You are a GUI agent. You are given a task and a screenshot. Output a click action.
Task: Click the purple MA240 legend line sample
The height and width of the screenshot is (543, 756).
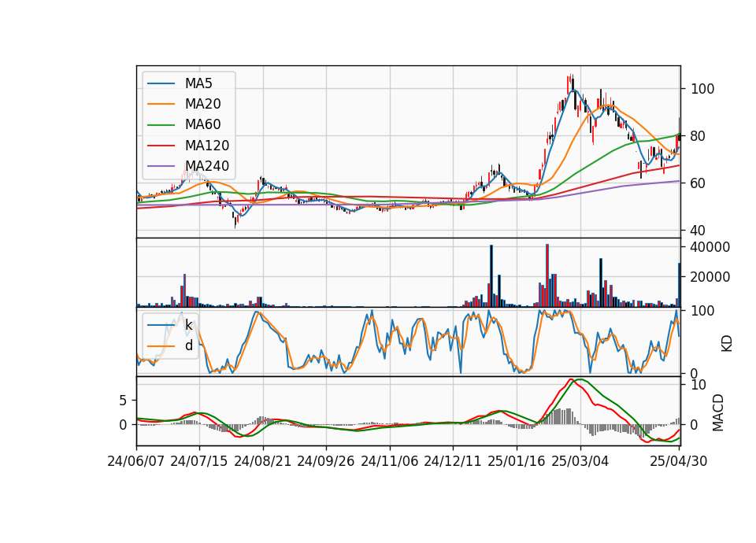[x=161, y=166]
